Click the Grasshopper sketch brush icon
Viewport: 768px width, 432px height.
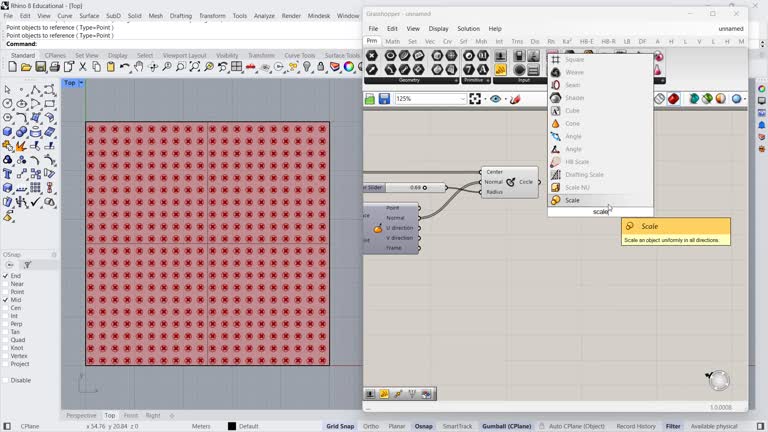pos(516,99)
